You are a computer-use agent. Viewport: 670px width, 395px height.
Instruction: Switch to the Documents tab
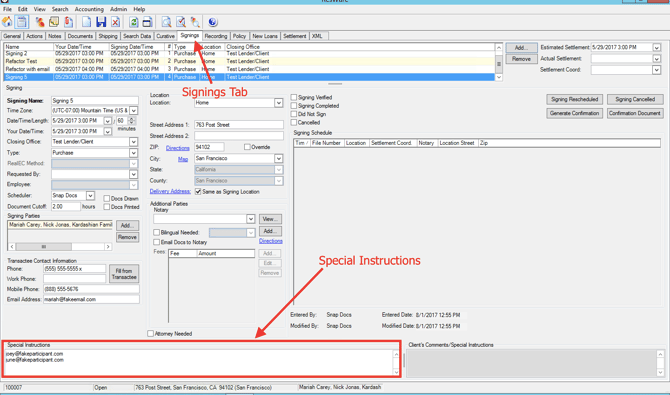[x=80, y=36]
